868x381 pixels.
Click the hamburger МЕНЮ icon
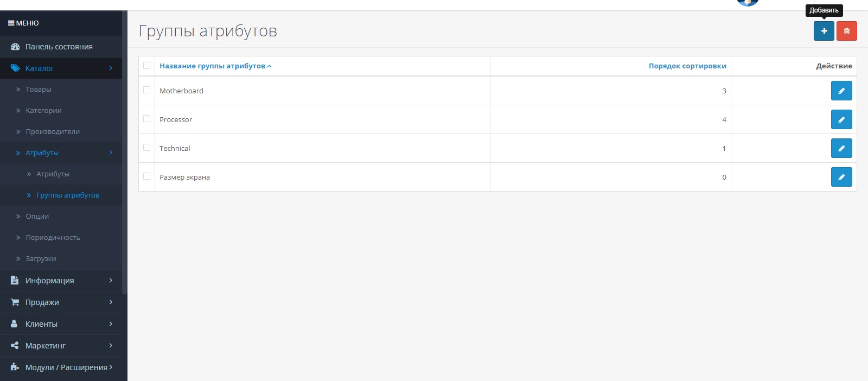(x=11, y=23)
